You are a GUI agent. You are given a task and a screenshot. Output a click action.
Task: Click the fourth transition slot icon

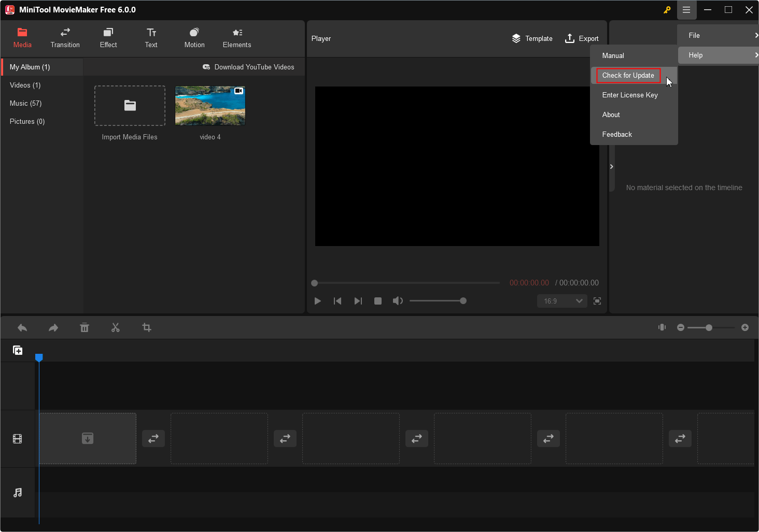pyautogui.click(x=549, y=439)
